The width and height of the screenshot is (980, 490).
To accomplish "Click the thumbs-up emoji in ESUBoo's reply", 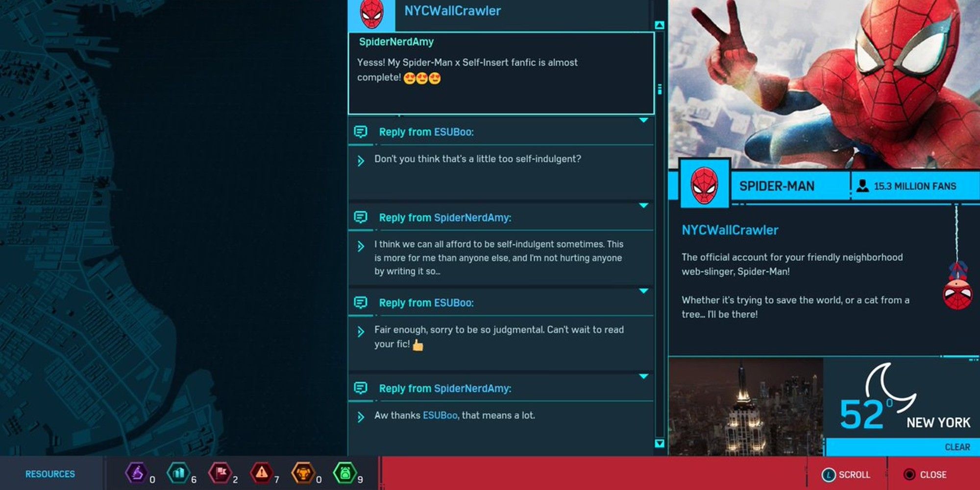I will pos(417,345).
